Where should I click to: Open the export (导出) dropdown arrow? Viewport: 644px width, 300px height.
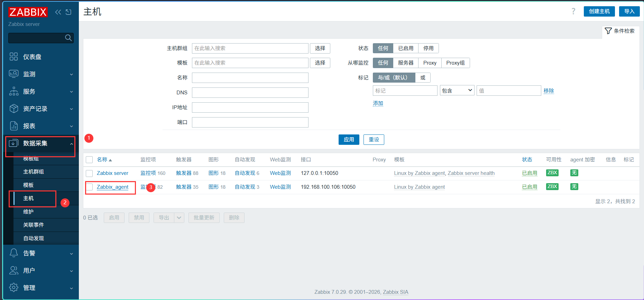pyautogui.click(x=179, y=218)
